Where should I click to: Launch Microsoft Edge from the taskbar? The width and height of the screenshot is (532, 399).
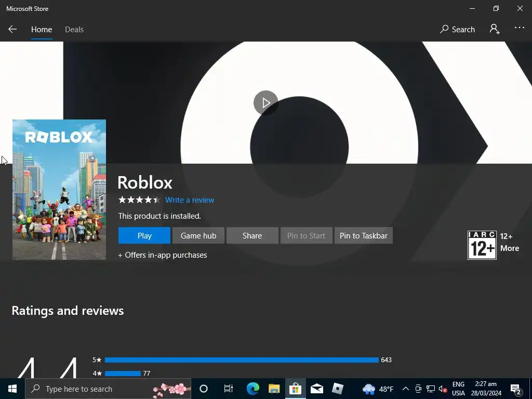click(x=253, y=389)
